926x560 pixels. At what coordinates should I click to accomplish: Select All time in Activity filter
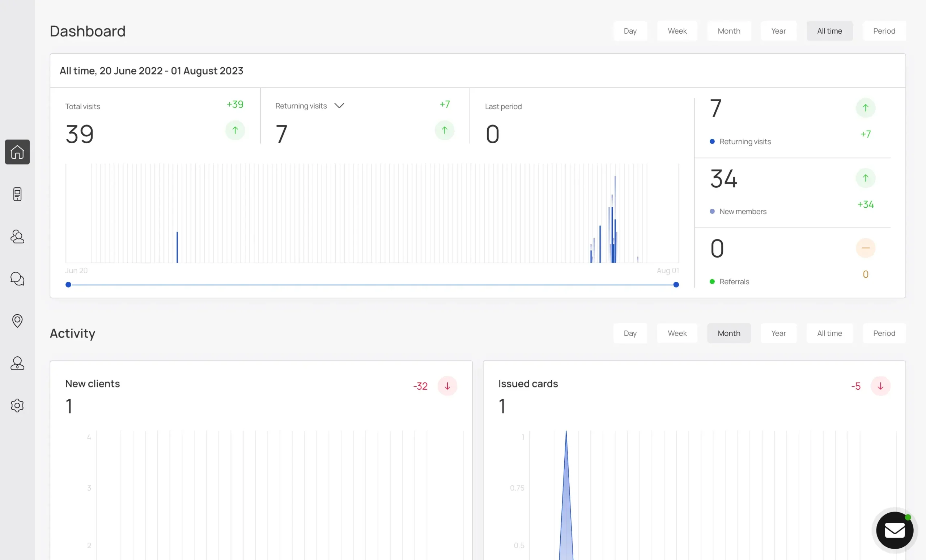pyautogui.click(x=829, y=333)
